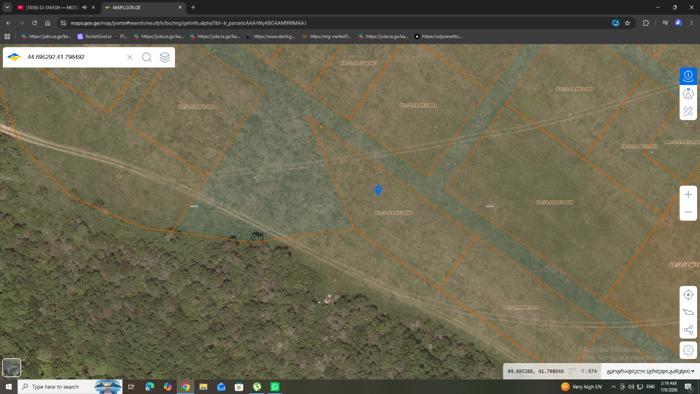Open Task View on taskbar

(x=131, y=386)
